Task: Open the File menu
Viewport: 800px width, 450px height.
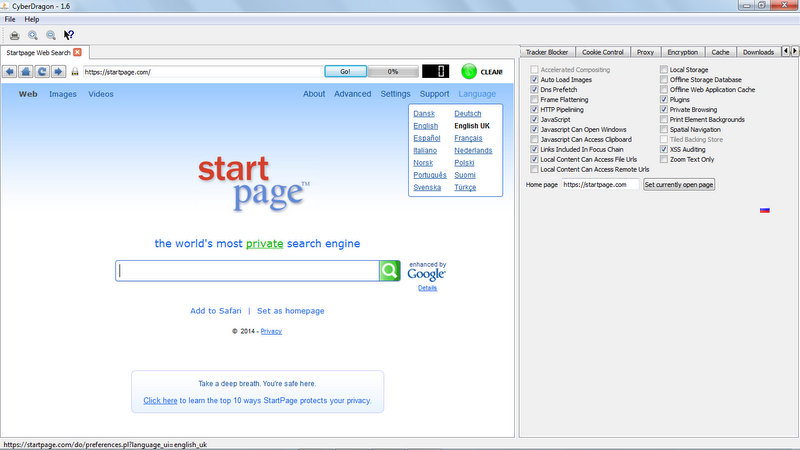Action: click(10, 19)
